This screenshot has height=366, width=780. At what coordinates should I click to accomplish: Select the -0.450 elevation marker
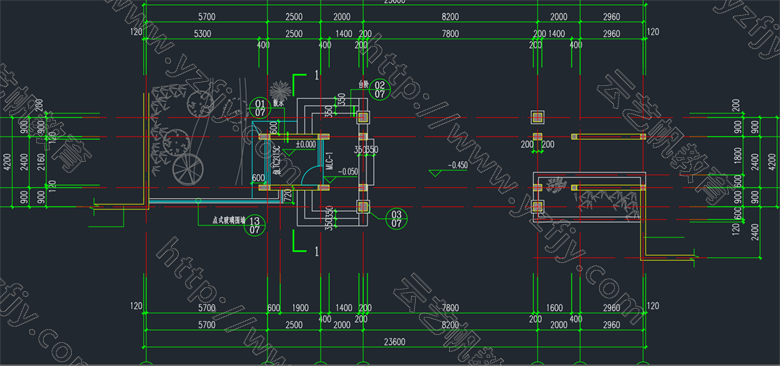[448, 169]
